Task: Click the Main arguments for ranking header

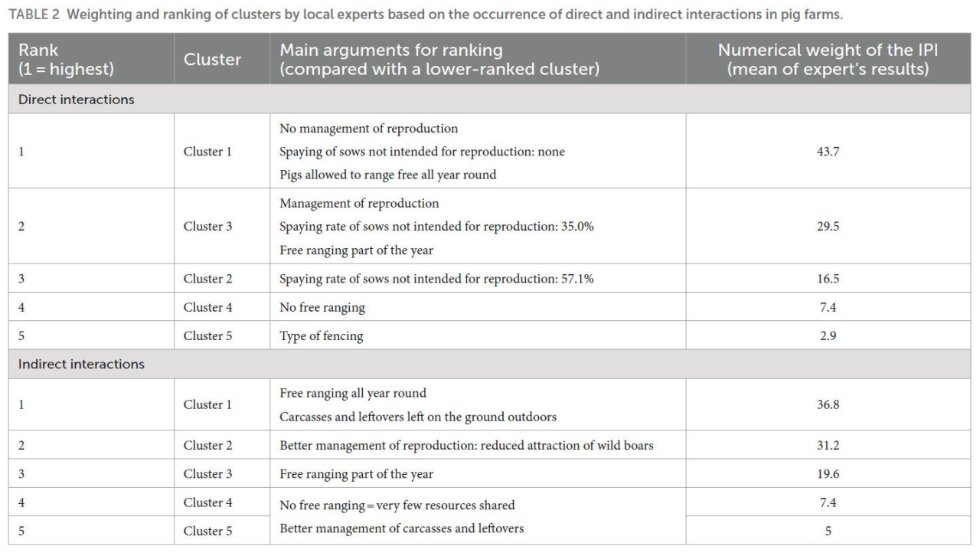Action: [478, 60]
